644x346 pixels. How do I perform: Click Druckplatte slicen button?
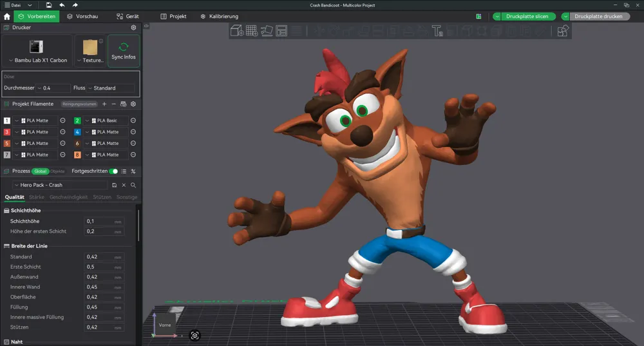tap(528, 17)
